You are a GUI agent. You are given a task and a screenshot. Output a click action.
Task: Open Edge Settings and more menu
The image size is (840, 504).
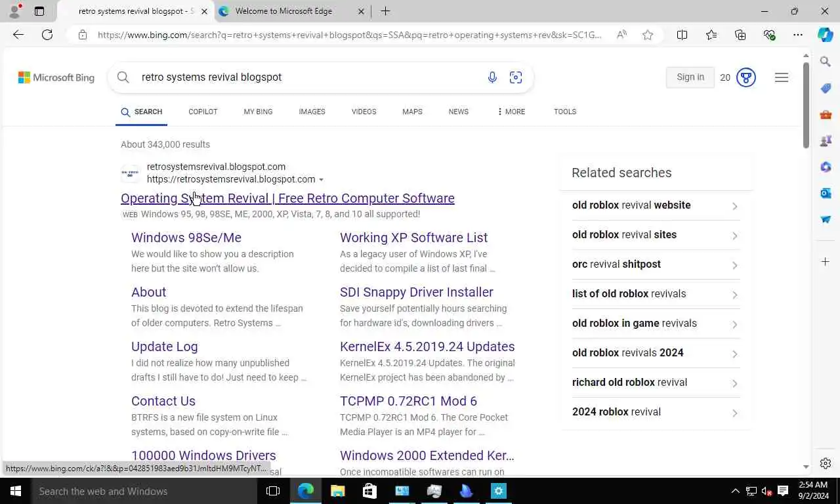click(x=798, y=35)
